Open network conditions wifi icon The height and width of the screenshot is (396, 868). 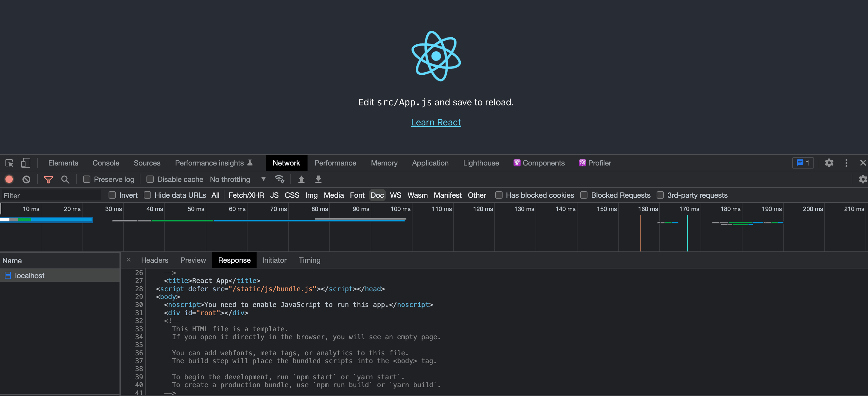click(x=279, y=179)
